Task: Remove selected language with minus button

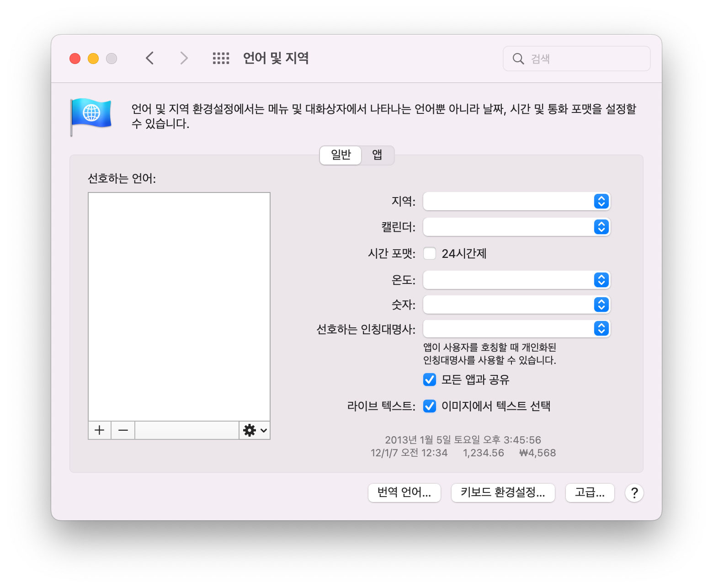Action: coord(123,430)
